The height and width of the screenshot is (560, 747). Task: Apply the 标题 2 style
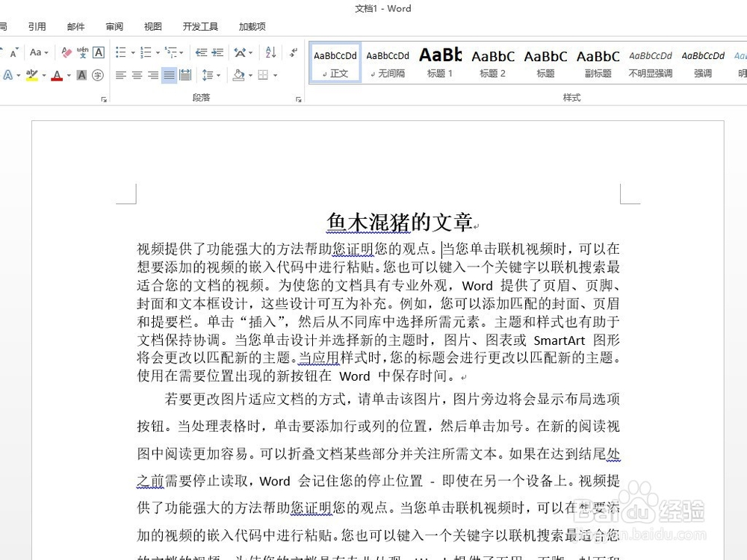[x=492, y=63]
